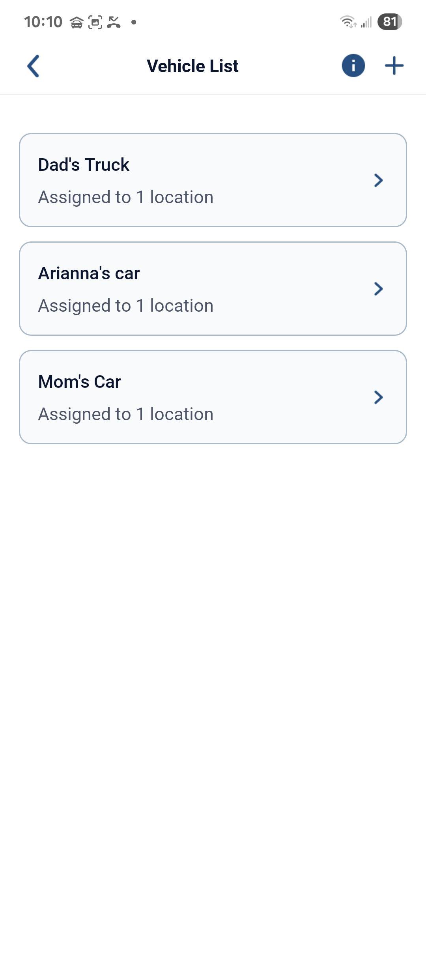Screen dimensions: 426x980
Task: Tap Mom's Car assigned location text
Action: [x=125, y=414]
